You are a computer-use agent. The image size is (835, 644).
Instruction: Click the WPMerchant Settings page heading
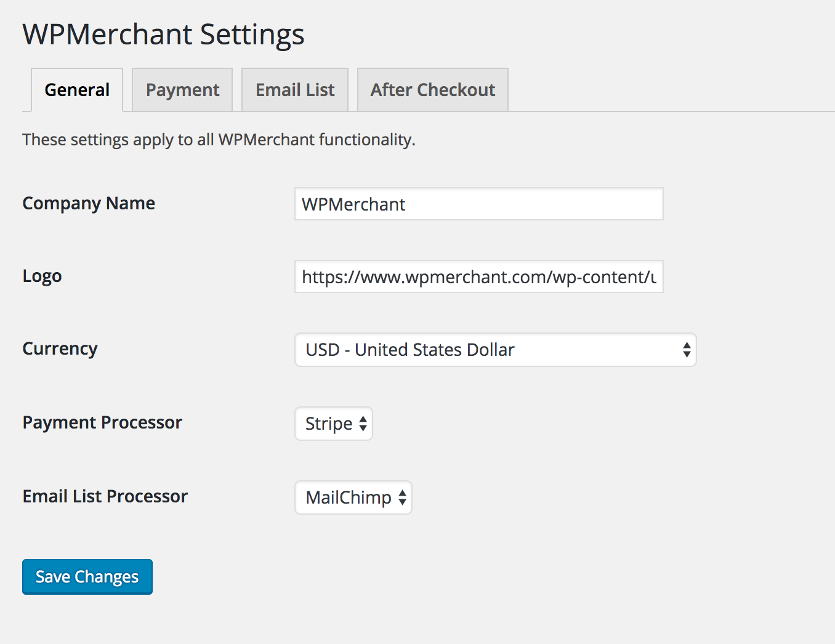163,34
